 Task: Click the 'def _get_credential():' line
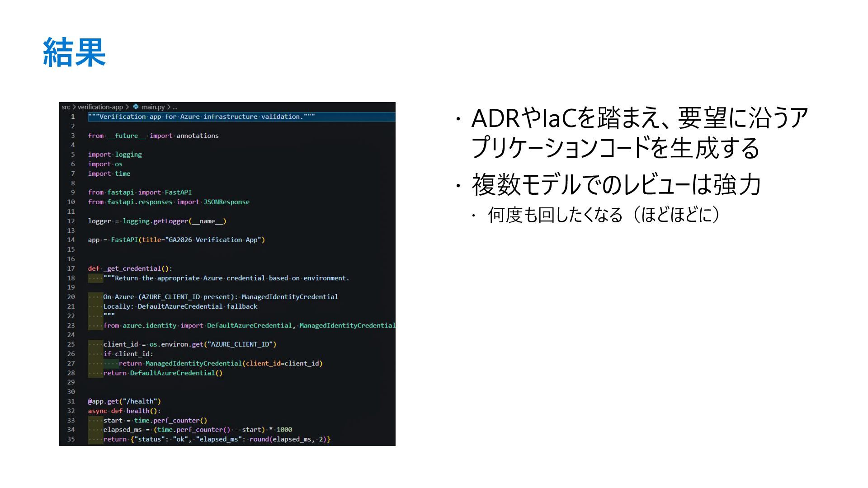pos(130,268)
